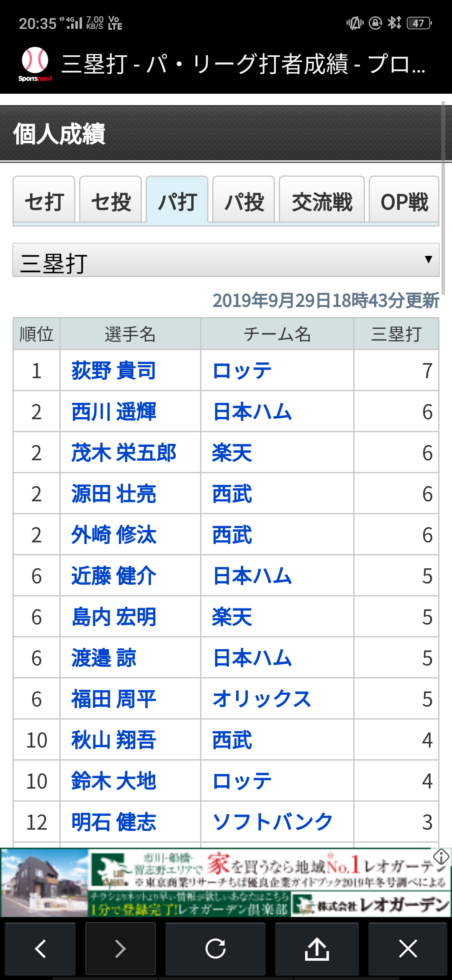
Task: Tap the battery indicator in status bar
Action: tap(419, 23)
